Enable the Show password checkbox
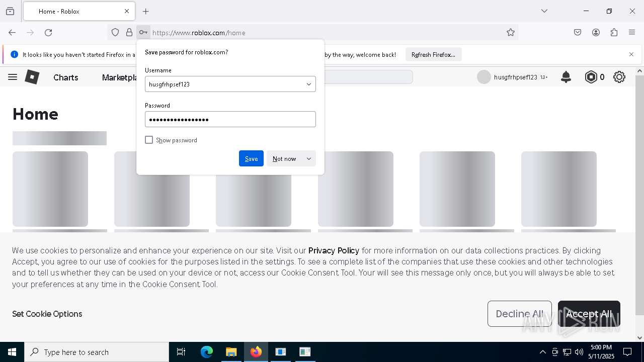The image size is (644, 362). 149,140
